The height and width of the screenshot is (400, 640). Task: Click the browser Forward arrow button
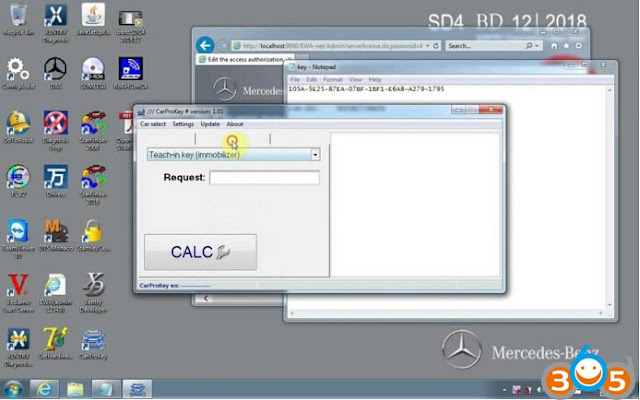coord(222,45)
